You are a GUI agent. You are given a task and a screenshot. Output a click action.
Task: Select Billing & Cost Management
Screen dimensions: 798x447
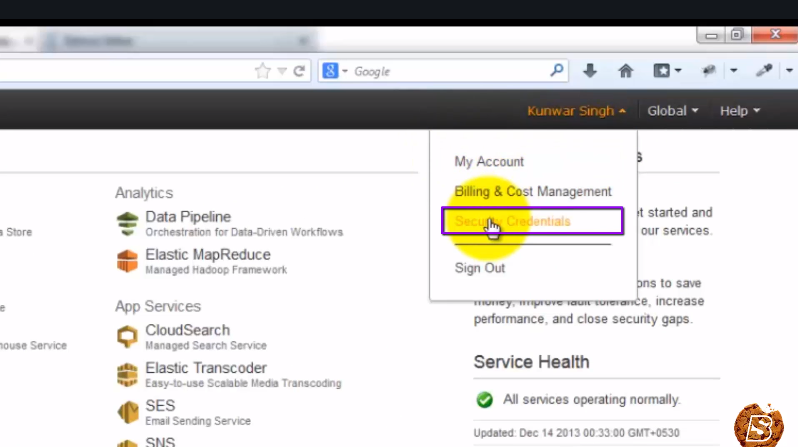(x=533, y=191)
